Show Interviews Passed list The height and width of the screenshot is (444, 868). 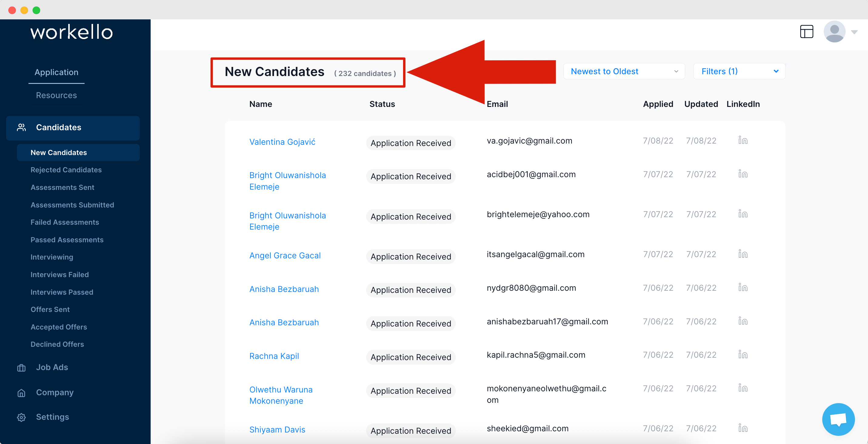pyautogui.click(x=62, y=292)
